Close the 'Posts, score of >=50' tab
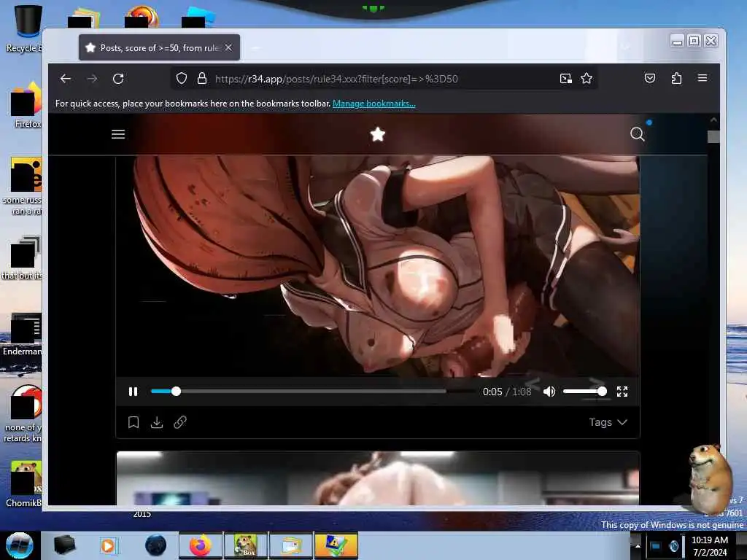Image resolution: width=747 pixels, height=560 pixels. pyautogui.click(x=228, y=47)
